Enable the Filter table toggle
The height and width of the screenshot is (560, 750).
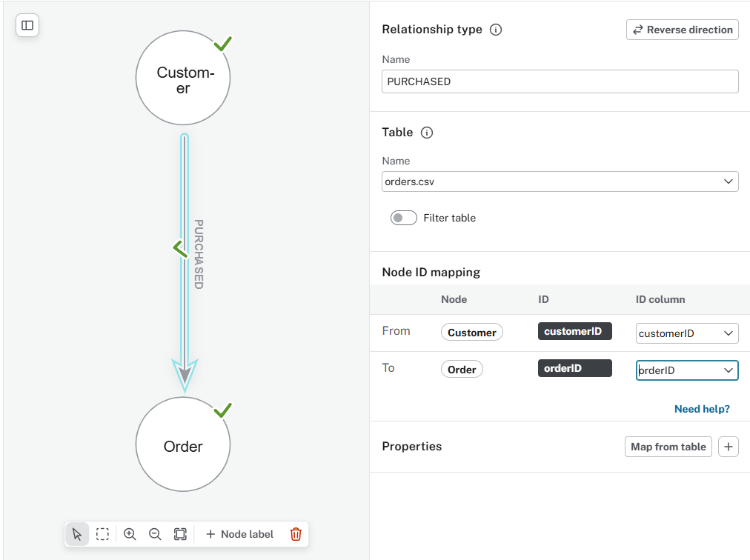coord(403,217)
